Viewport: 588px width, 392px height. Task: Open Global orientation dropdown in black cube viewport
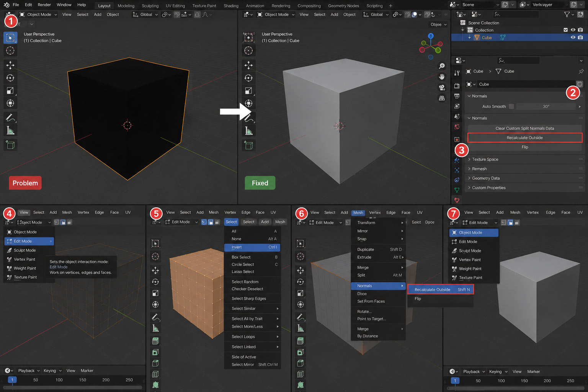(145, 15)
